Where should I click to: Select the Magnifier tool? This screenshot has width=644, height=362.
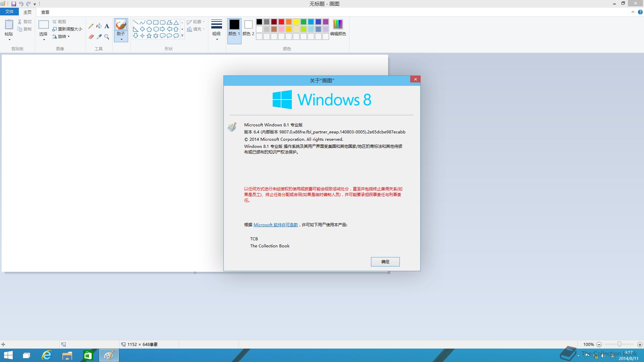(x=107, y=37)
